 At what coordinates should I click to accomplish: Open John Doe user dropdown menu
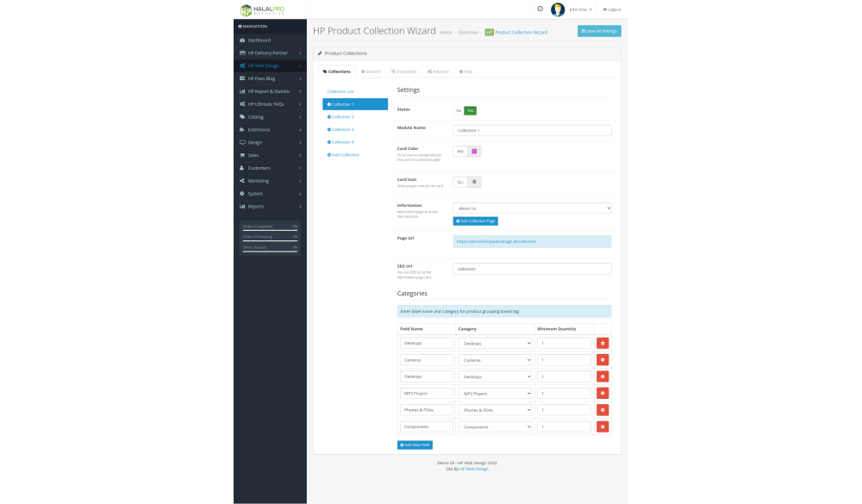pos(581,9)
